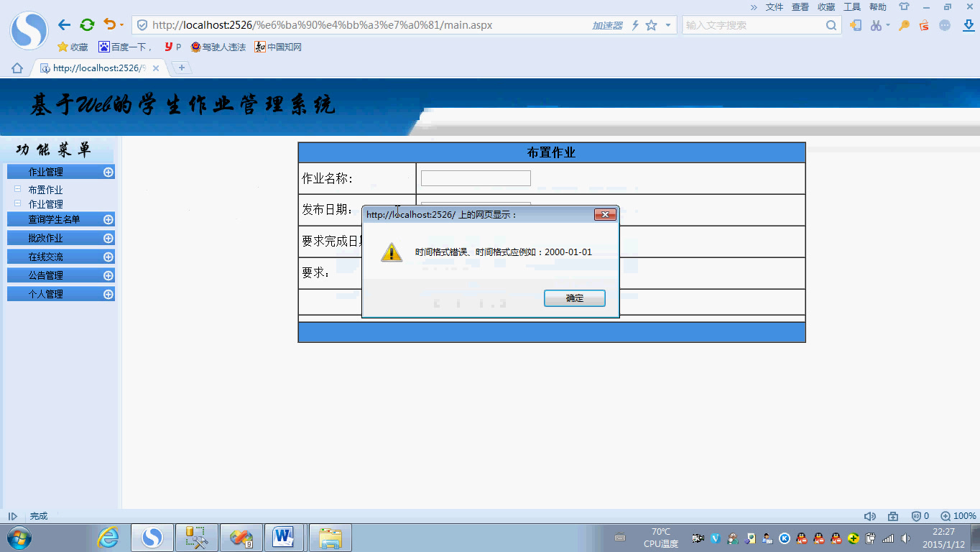
Task: Open the browser skin changer shirt icon
Action: (904, 6)
